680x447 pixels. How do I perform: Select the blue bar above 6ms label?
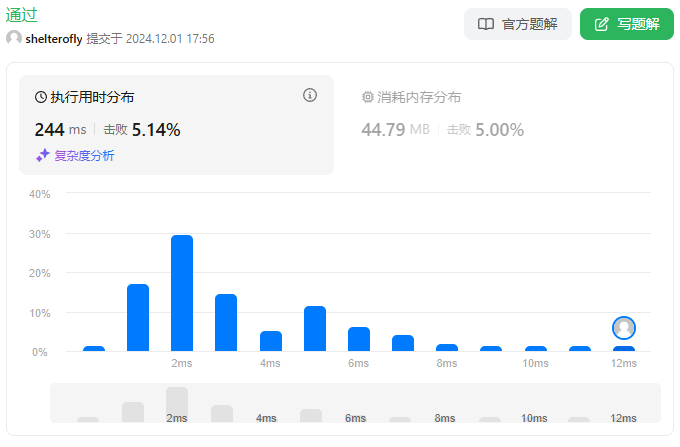click(359, 339)
